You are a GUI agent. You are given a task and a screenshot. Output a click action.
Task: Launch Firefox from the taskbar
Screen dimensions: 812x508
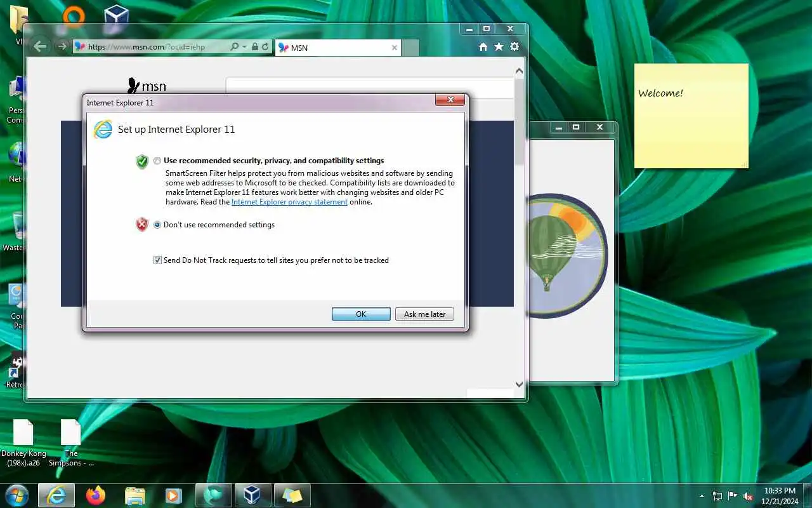96,495
